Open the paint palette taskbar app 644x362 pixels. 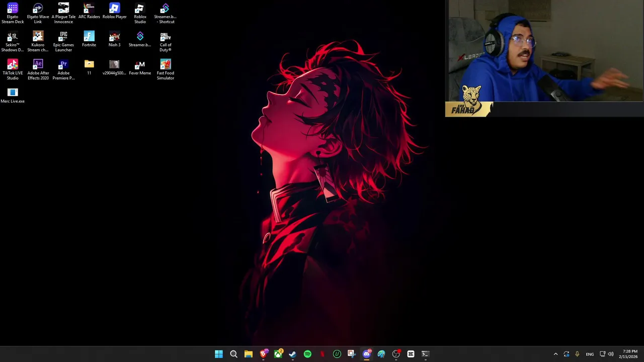[381, 354]
